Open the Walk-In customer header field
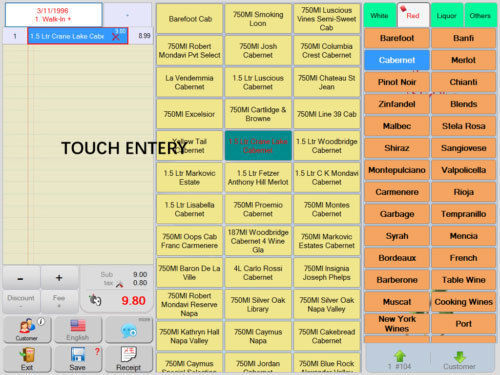500x375 pixels. [53, 15]
